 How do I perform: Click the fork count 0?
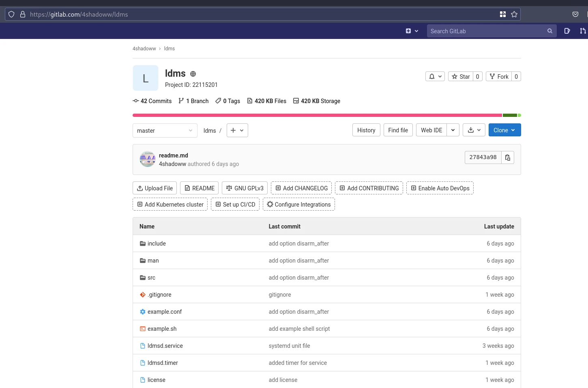pos(516,76)
